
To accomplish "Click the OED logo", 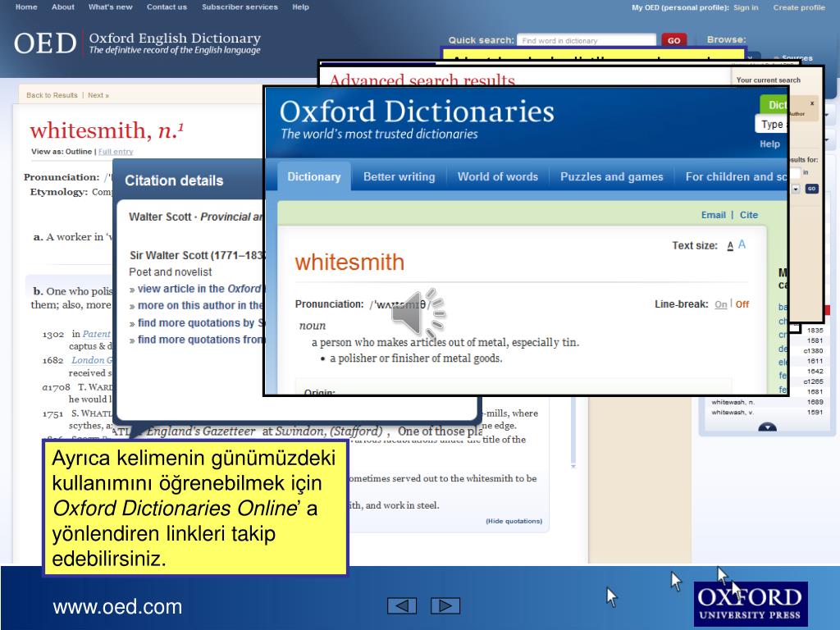I will (45, 43).
